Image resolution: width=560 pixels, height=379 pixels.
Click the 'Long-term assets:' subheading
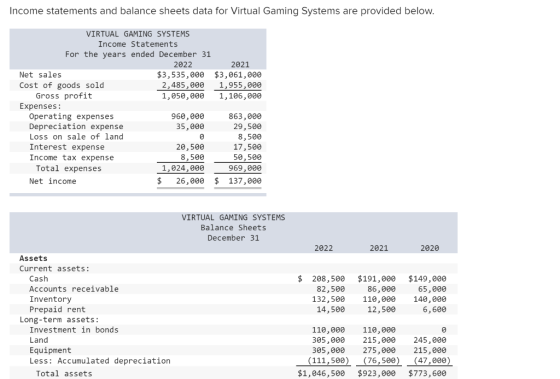pos(59,320)
